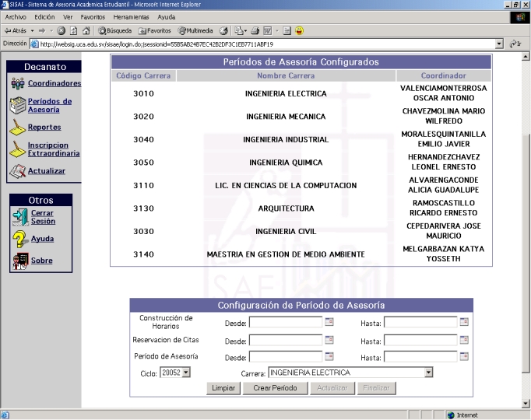Open the Favoritos menu

tap(93, 17)
